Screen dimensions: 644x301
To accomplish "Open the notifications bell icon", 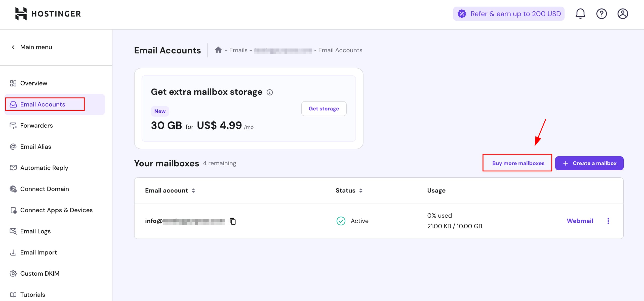I will coord(580,14).
